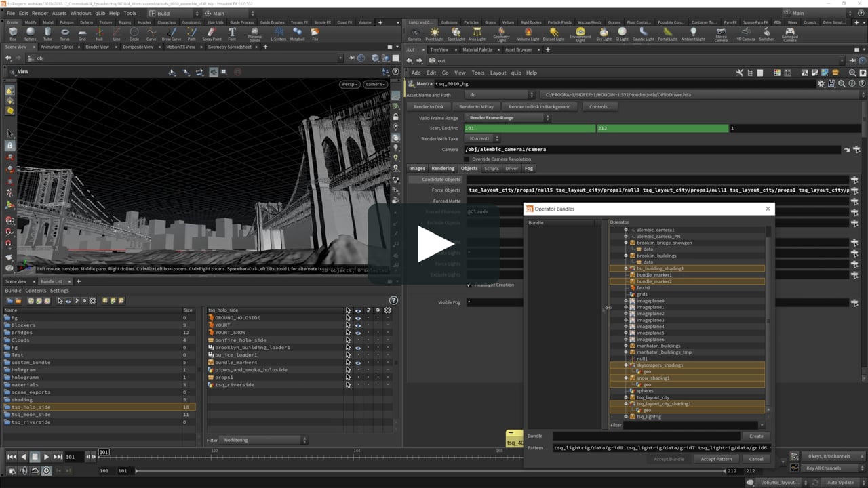
Task: Open the Valid Frame Range dropdown
Action: (507, 118)
